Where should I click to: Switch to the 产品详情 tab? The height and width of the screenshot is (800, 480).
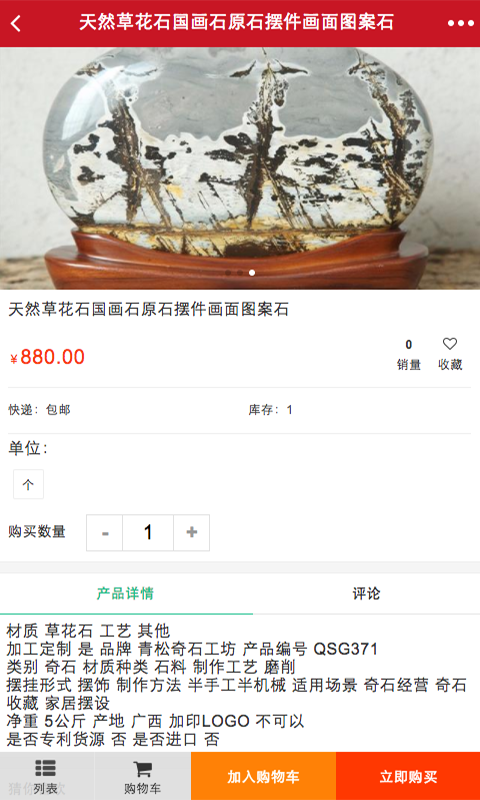[125, 594]
